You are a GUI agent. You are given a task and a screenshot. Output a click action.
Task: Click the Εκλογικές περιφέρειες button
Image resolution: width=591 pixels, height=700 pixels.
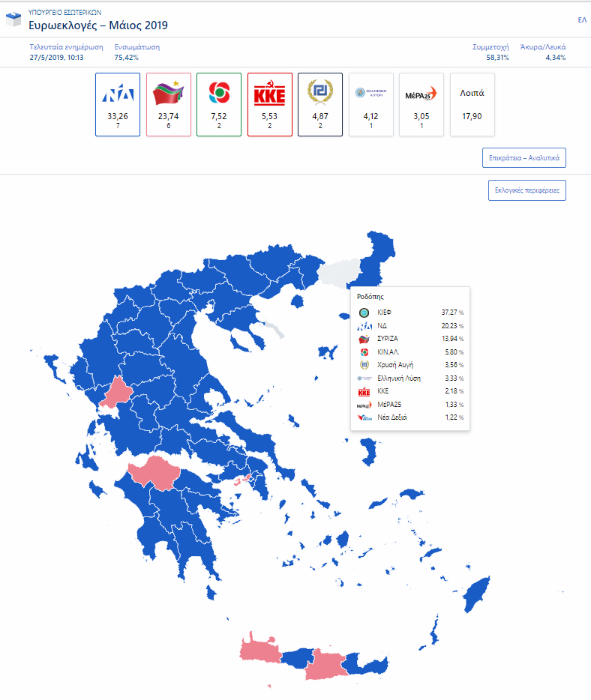(x=527, y=190)
